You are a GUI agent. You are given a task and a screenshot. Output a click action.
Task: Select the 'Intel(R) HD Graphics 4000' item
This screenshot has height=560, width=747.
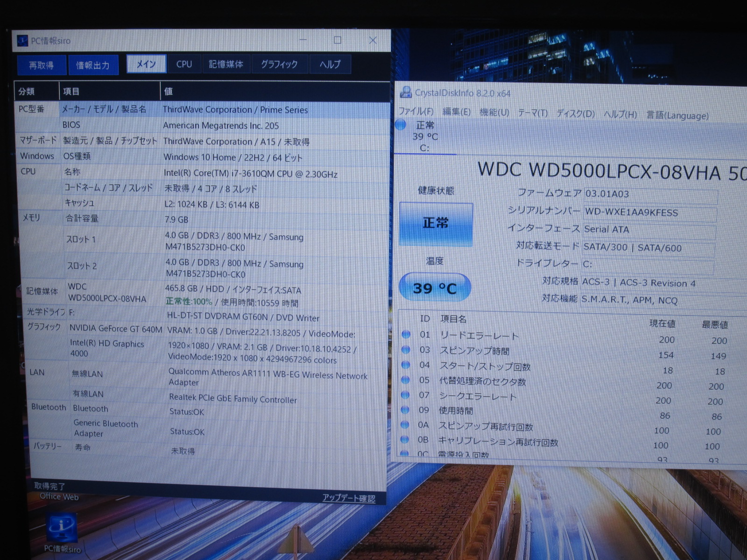click(x=107, y=349)
